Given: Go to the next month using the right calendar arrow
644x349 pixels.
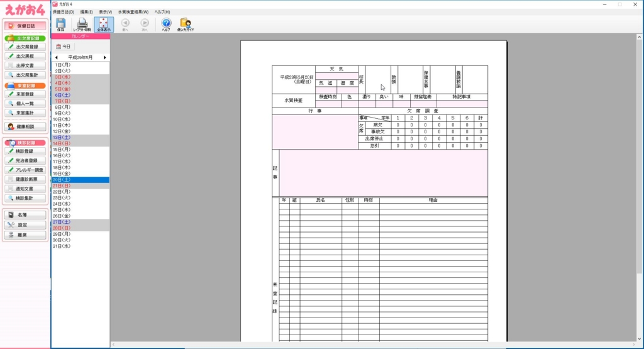Looking at the screenshot, I should coord(105,57).
